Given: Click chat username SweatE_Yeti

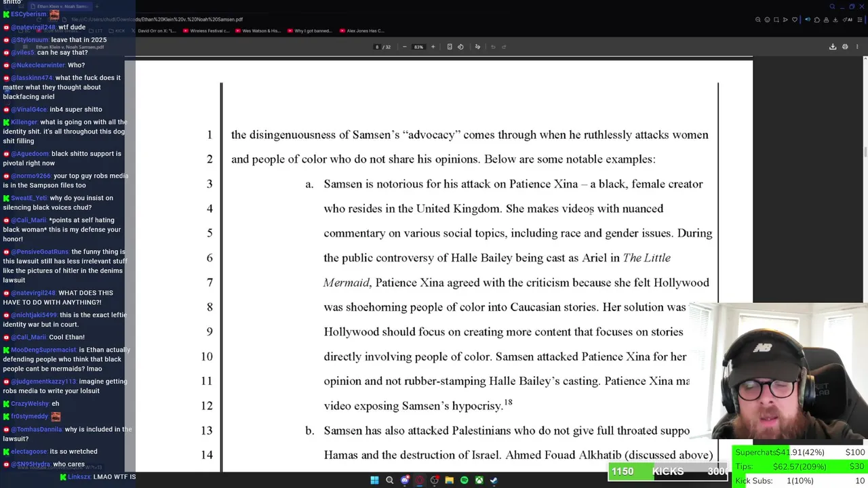Looking at the screenshot, I should (x=28, y=198).
